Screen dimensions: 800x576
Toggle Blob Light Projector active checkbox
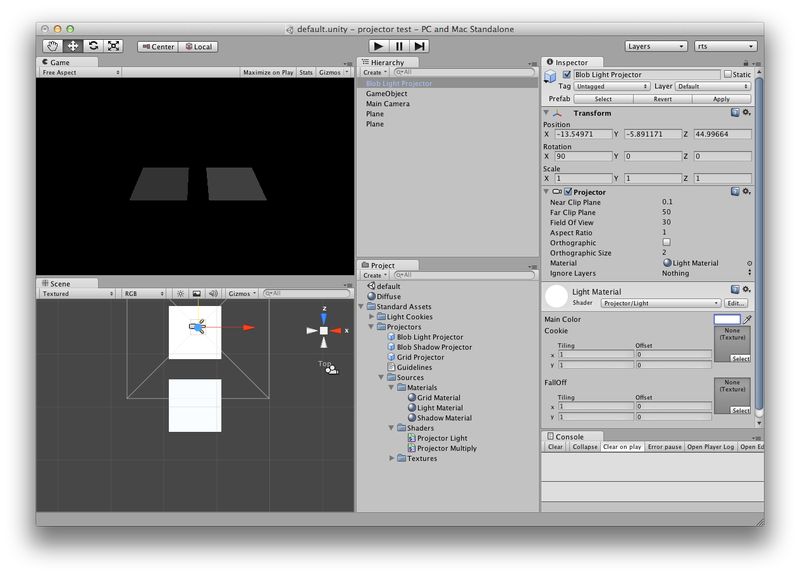pyautogui.click(x=566, y=74)
